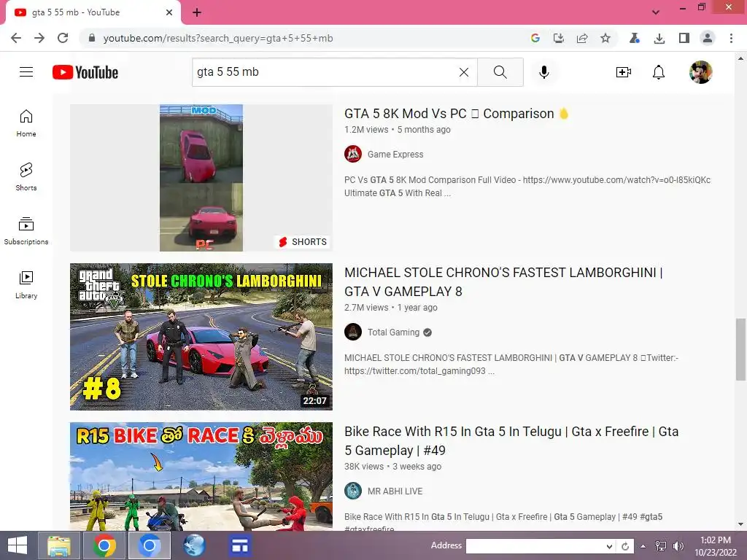Visit the Game Express channel name
Screen dimensions: 747x560
tap(395, 155)
